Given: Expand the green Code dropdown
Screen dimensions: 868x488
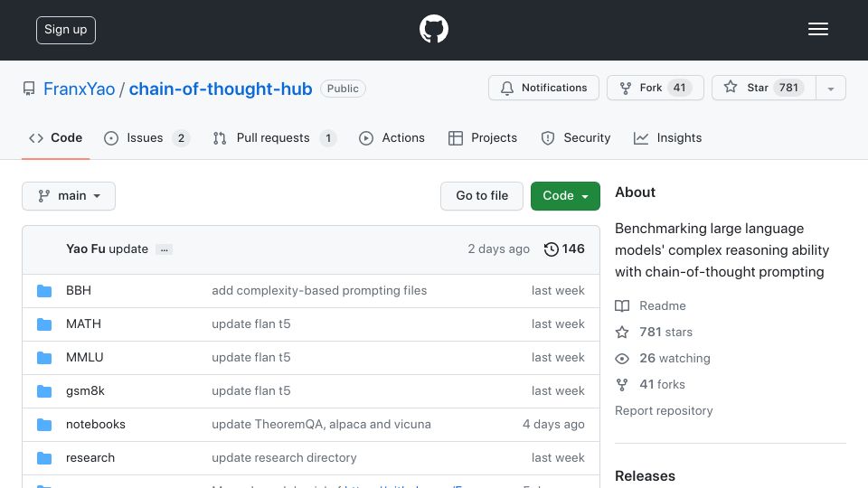Looking at the screenshot, I should click(x=565, y=196).
